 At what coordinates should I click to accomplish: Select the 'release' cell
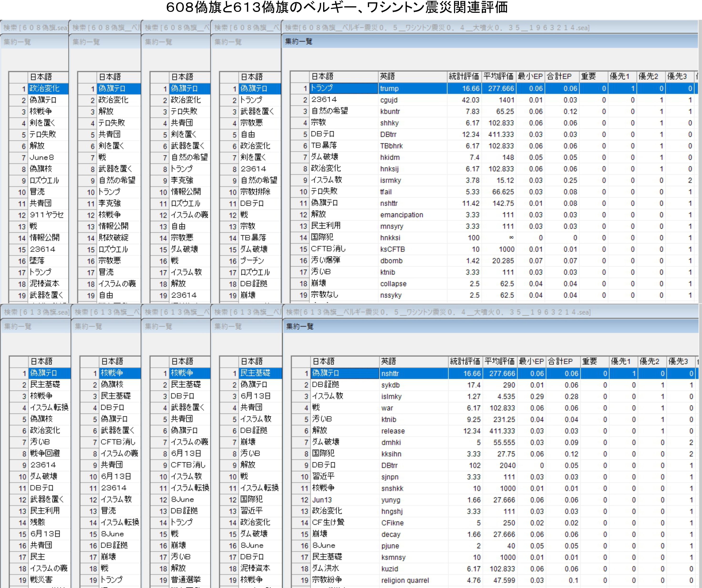414,431
